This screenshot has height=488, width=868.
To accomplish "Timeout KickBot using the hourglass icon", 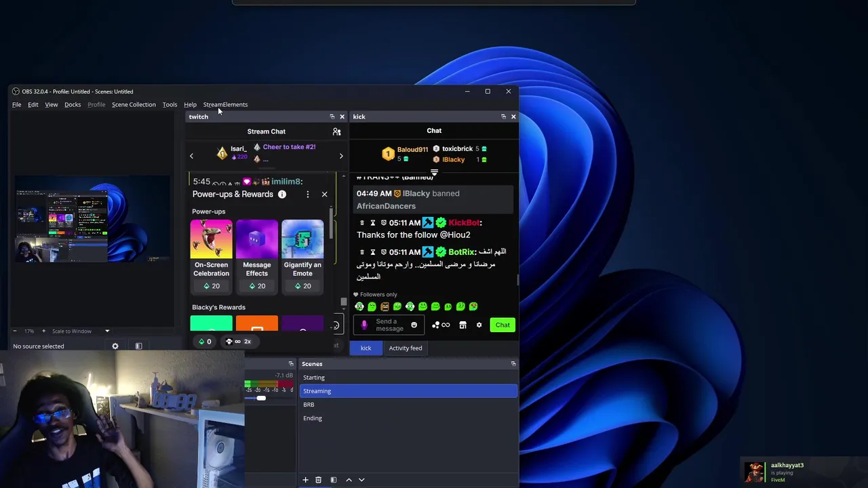I will 372,222.
